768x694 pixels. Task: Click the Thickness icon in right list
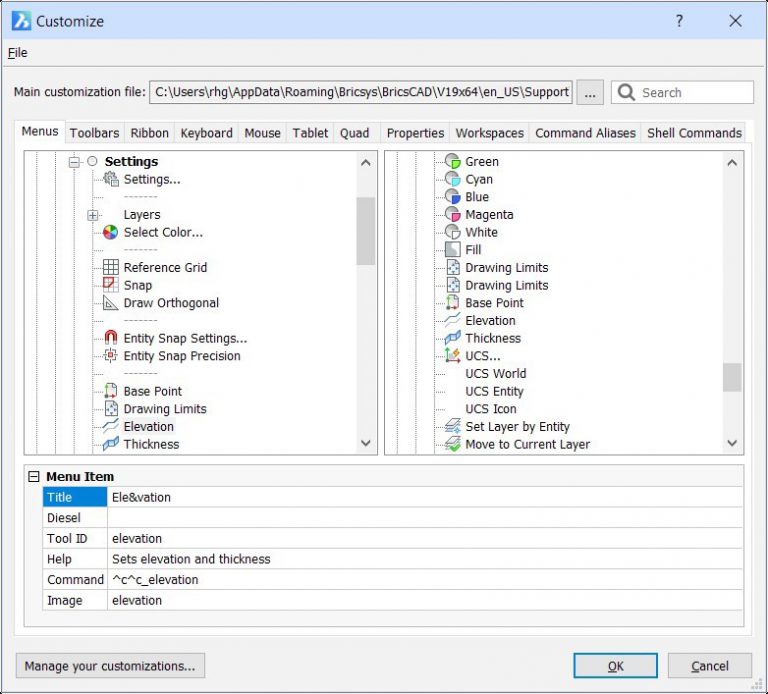[453, 338]
